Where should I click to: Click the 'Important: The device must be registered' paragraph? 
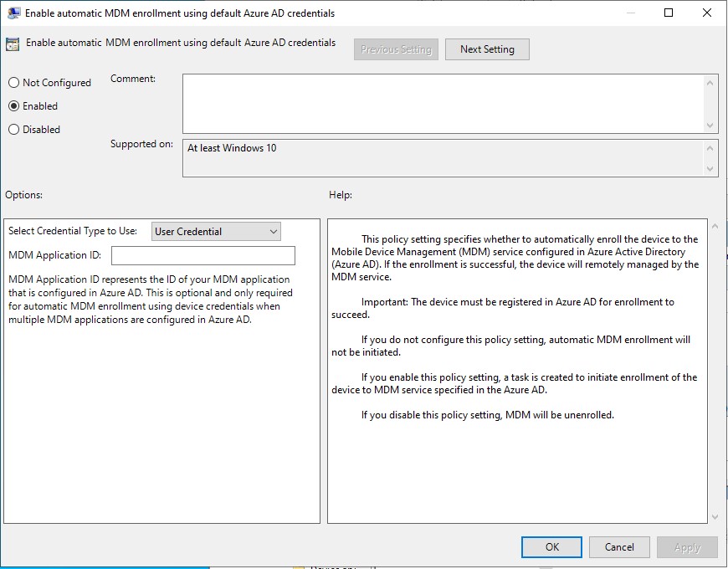point(503,308)
